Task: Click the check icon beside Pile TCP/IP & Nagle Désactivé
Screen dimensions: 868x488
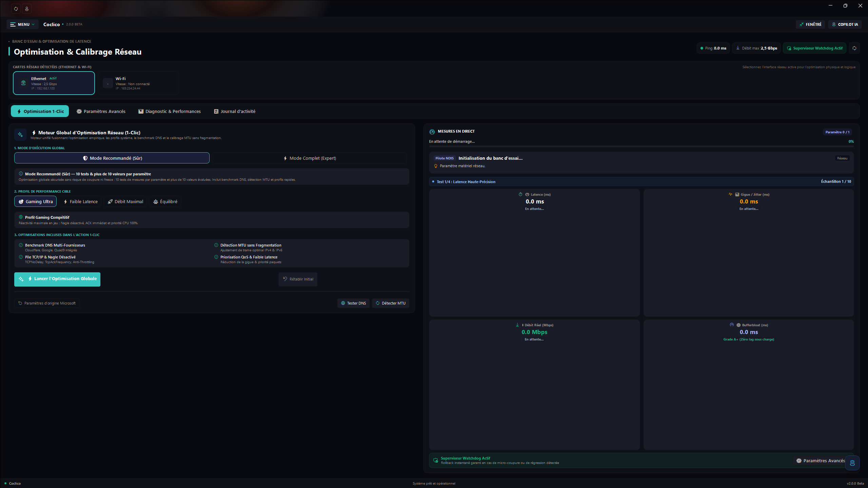Action: pos(21,257)
